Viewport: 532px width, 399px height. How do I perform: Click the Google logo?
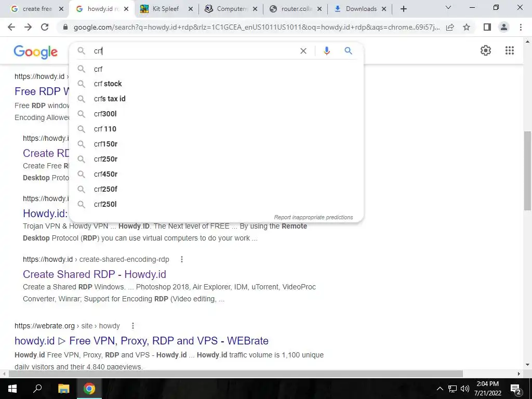[36, 51]
